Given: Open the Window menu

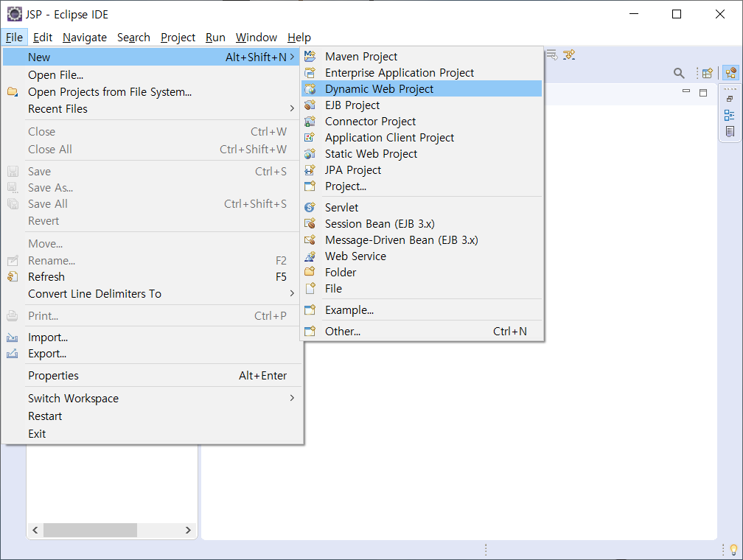Looking at the screenshot, I should pos(257,38).
